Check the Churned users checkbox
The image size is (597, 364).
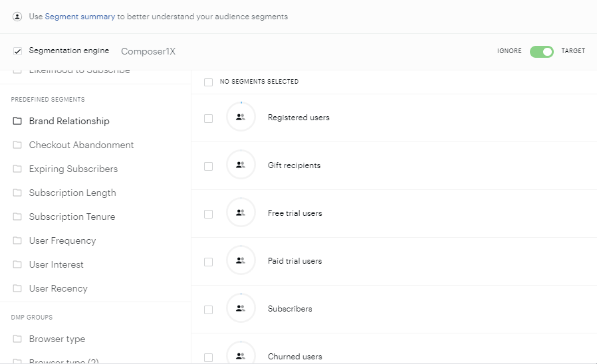pos(208,357)
